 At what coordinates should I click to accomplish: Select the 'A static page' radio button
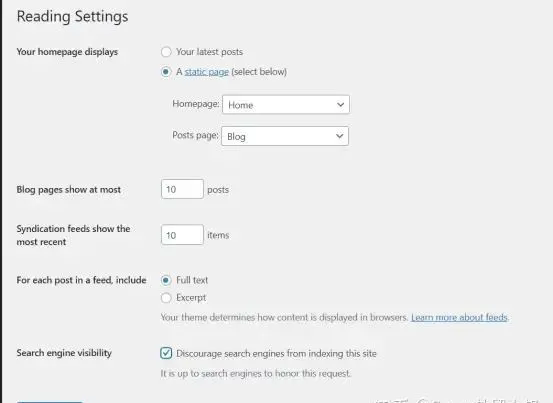coord(166,72)
